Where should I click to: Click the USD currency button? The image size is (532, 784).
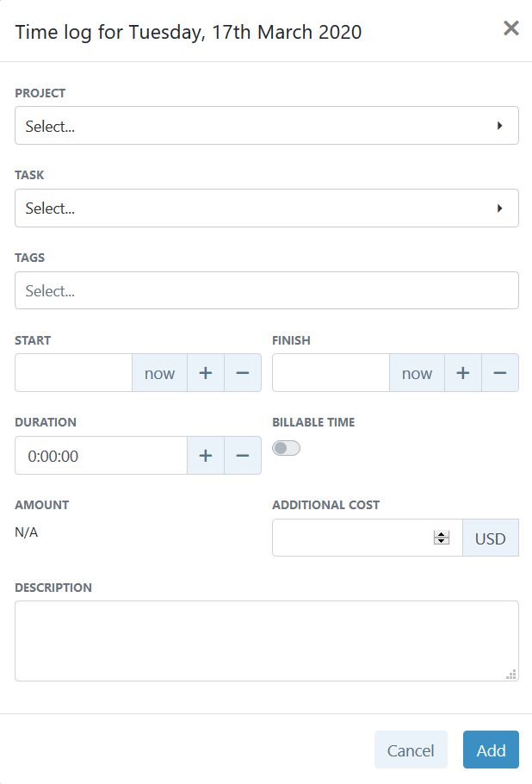[491, 538]
